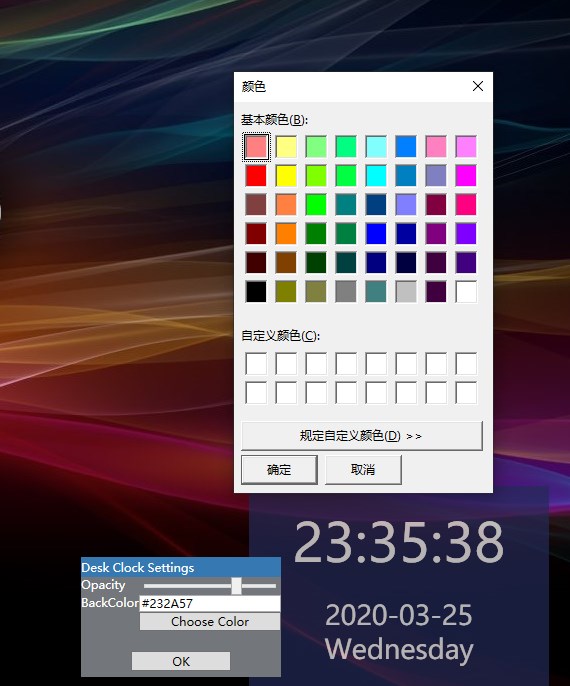Choose the light gray swatch in bottom row

406,291
